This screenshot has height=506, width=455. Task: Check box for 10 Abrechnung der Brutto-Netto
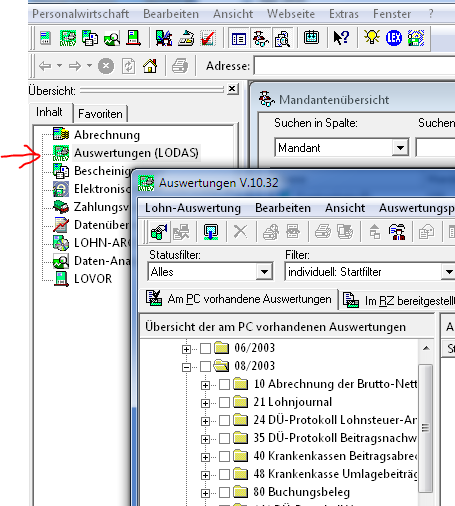coord(224,385)
